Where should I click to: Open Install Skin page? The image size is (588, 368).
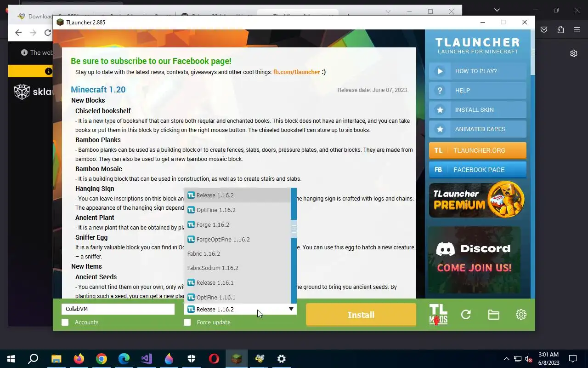tap(478, 110)
